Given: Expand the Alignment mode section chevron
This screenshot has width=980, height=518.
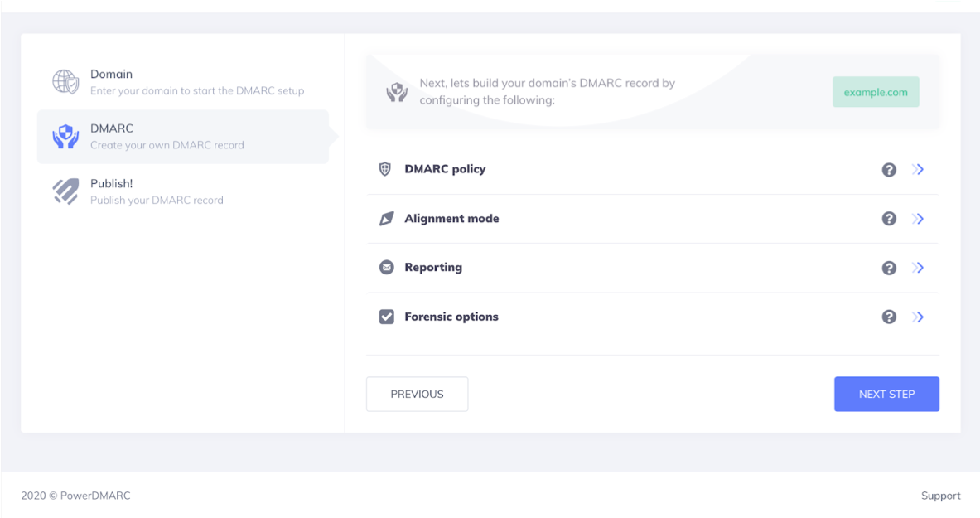Looking at the screenshot, I should [918, 218].
